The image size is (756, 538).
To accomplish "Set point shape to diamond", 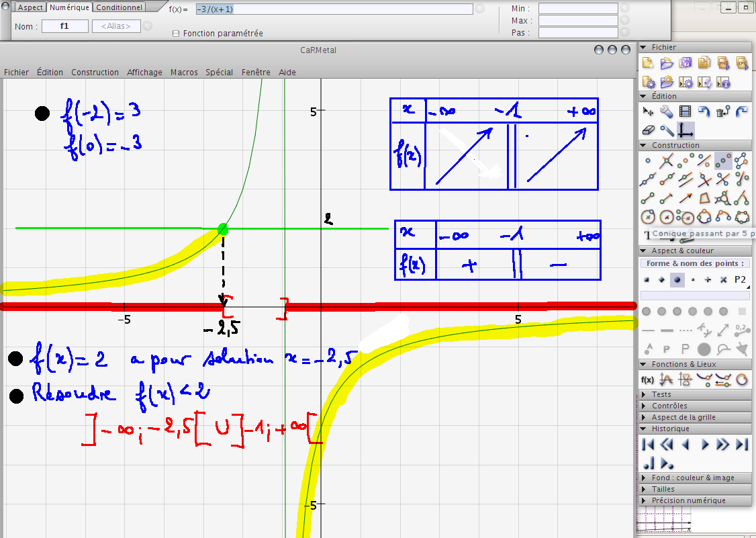I will click(x=661, y=280).
